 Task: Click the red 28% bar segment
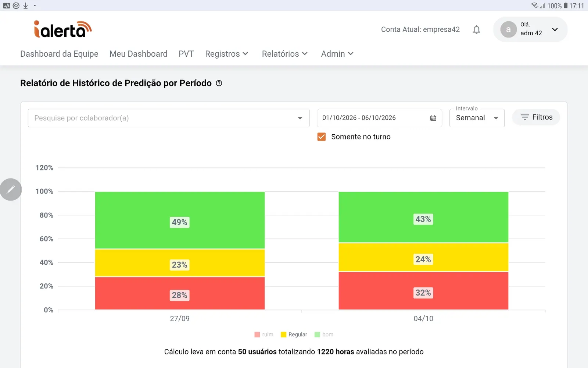pyautogui.click(x=180, y=293)
